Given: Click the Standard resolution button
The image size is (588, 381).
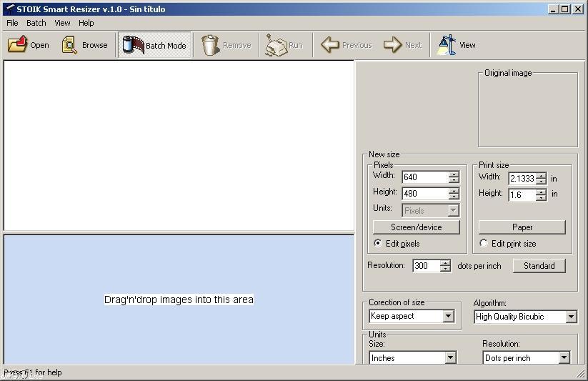Looking at the screenshot, I should click(539, 266).
